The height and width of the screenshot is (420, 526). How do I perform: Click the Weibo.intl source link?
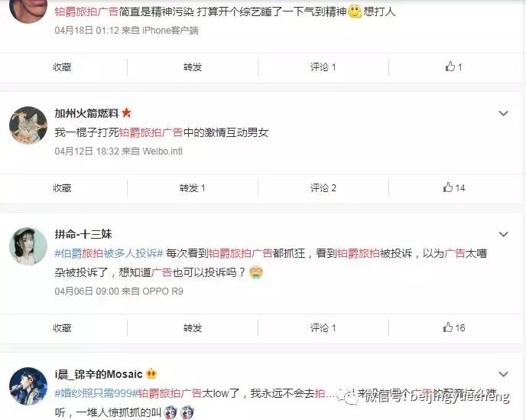(x=162, y=151)
